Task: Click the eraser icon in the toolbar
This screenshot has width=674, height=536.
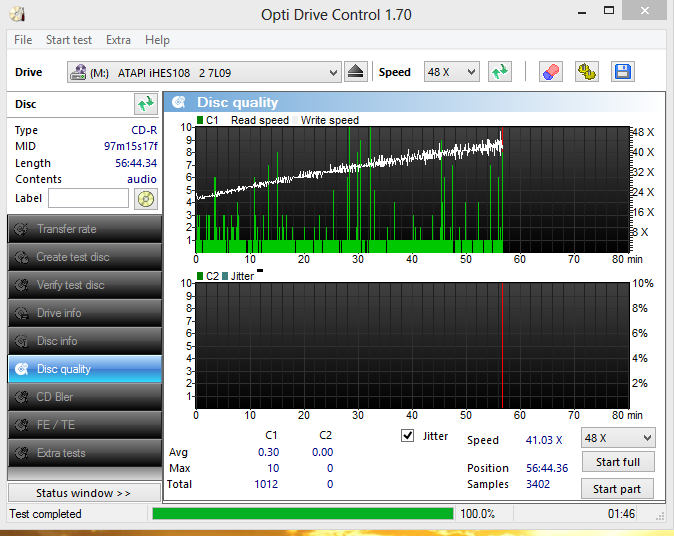Action: pos(551,72)
